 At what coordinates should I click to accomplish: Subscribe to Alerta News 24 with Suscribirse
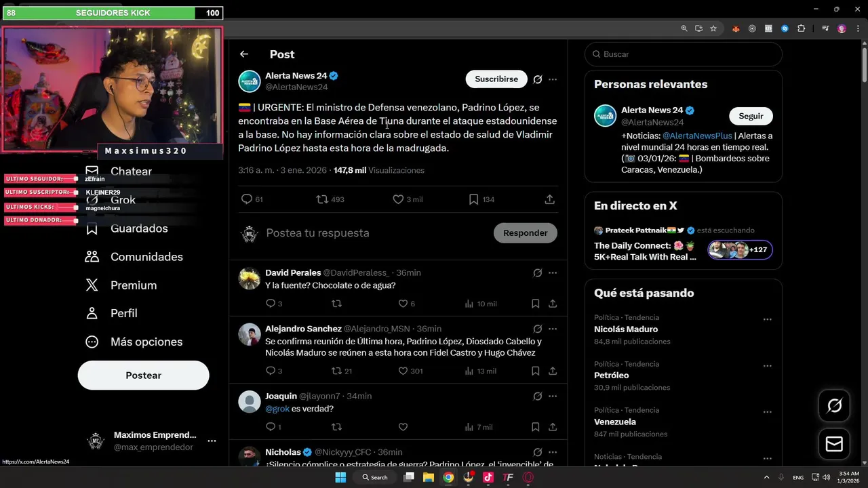click(x=496, y=79)
